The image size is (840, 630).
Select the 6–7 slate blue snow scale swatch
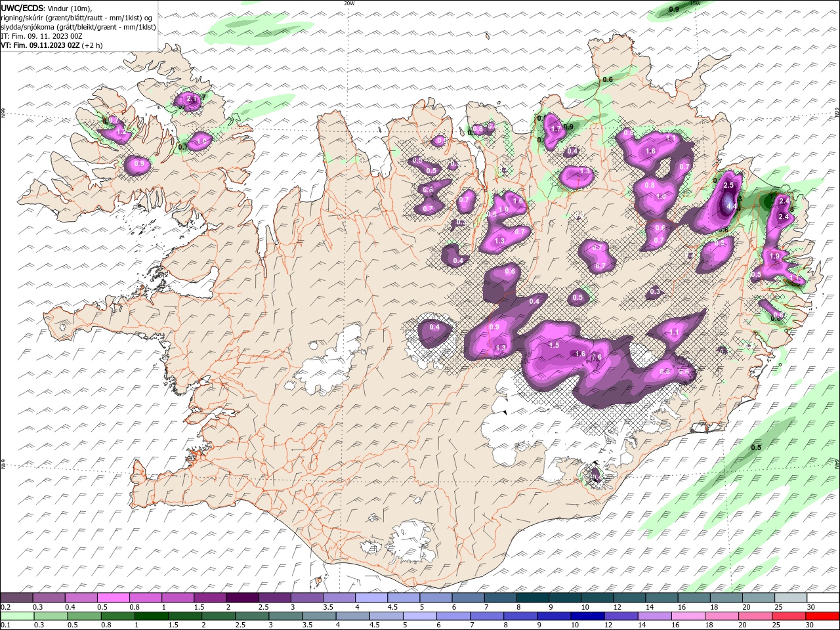coord(467,598)
